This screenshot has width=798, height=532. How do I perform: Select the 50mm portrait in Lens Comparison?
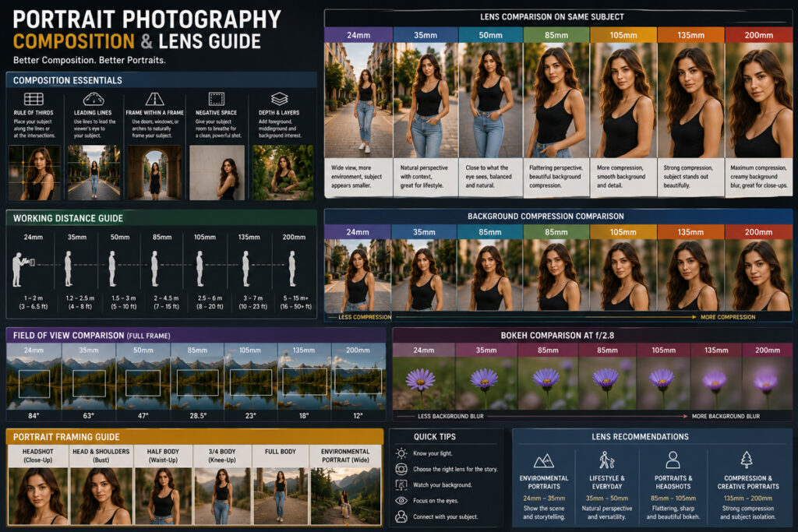[x=491, y=100]
